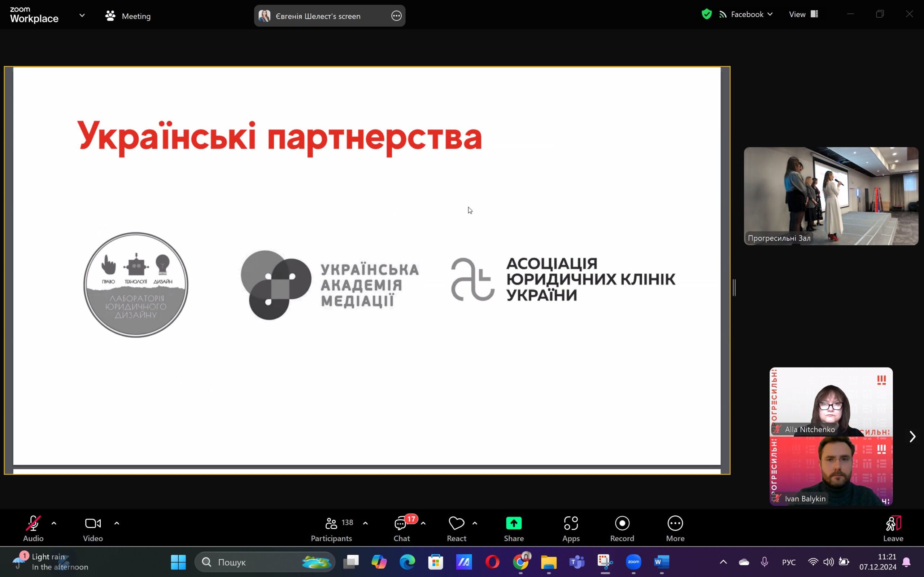Screen dimensions: 924x577
Task: Open the React heart icon
Action: (456, 528)
